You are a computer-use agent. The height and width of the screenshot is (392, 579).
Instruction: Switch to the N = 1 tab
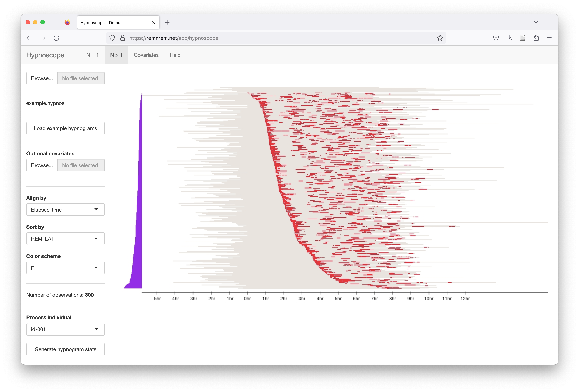point(92,55)
